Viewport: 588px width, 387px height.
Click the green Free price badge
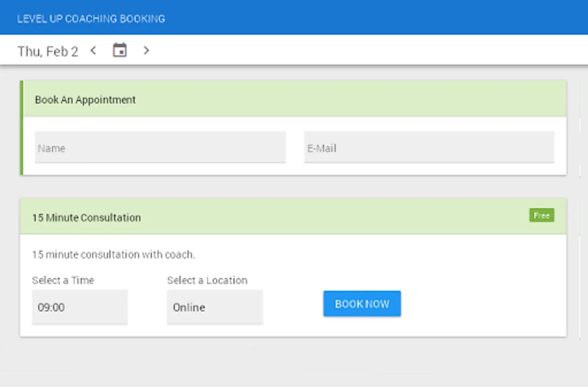click(x=541, y=215)
